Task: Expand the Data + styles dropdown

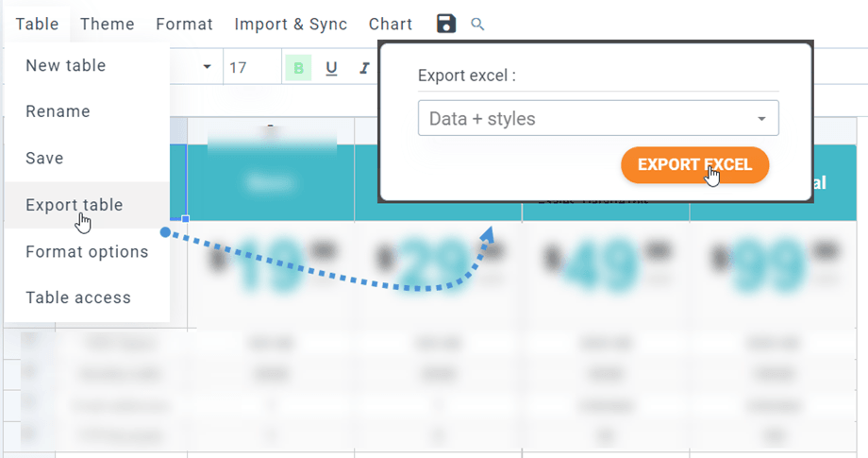Action: pos(598,118)
